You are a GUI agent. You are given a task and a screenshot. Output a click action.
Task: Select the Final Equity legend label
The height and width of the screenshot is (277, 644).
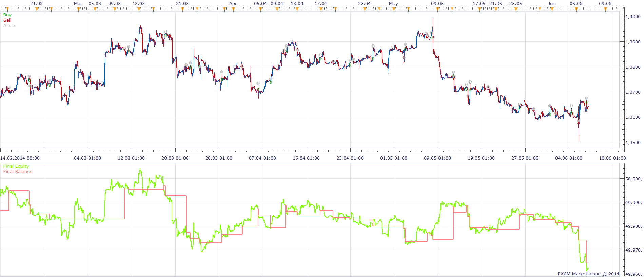[16, 166]
